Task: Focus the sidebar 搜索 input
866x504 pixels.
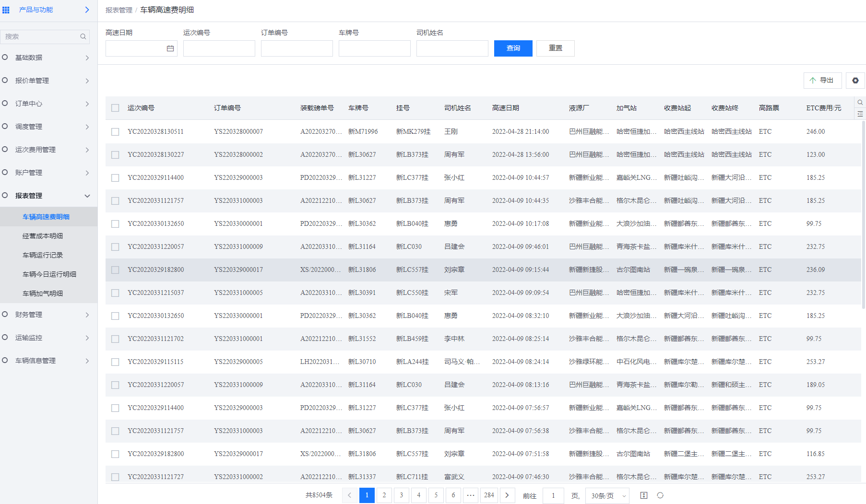Action: click(x=45, y=36)
